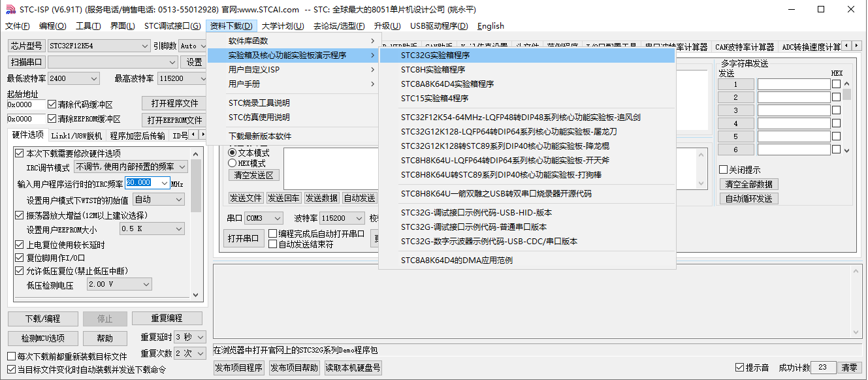Open the 编程(O) menu
Viewport: 868px width, 380px height.
pos(53,26)
